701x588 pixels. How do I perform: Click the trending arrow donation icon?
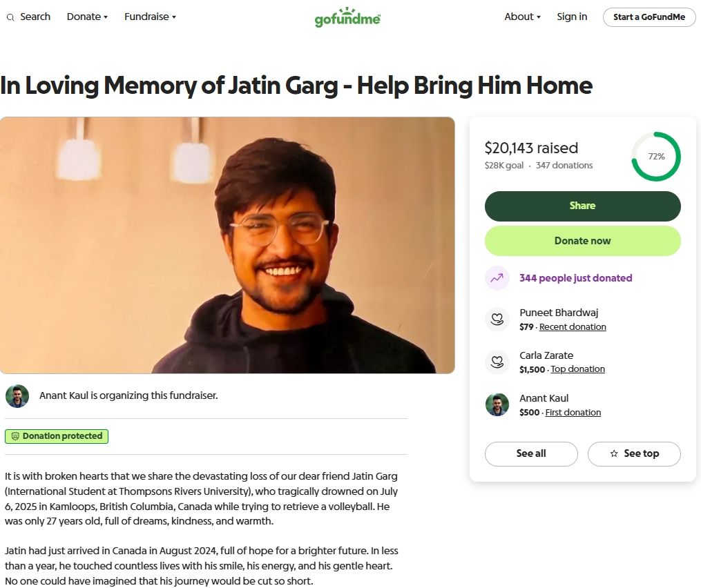tap(497, 278)
